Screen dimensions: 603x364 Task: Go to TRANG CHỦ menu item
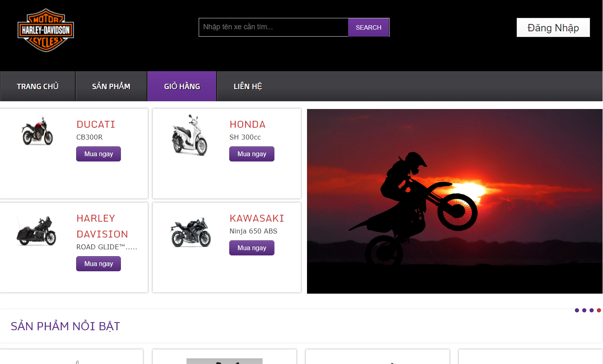click(37, 86)
